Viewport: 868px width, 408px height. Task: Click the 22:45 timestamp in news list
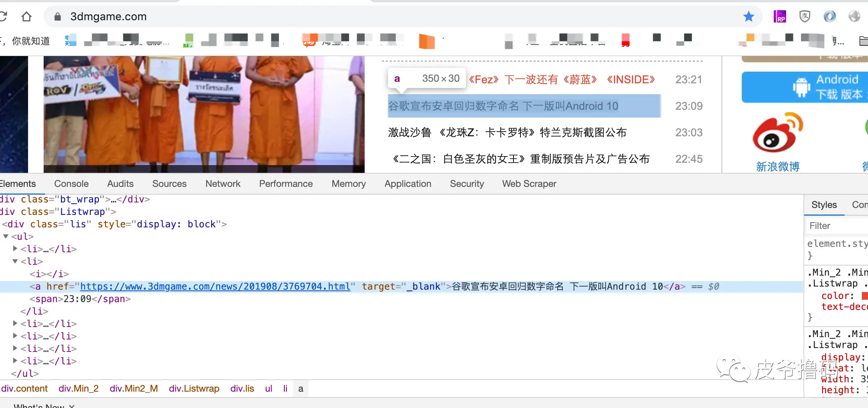pyautogui.click(x=689, y=159)
